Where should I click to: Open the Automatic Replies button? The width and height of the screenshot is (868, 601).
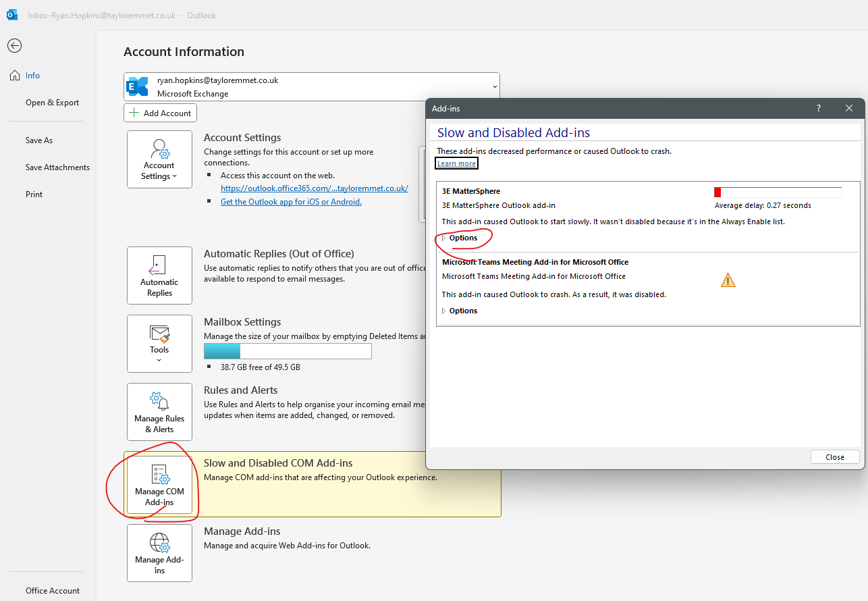pyautogui.click(x=159, y=276)
